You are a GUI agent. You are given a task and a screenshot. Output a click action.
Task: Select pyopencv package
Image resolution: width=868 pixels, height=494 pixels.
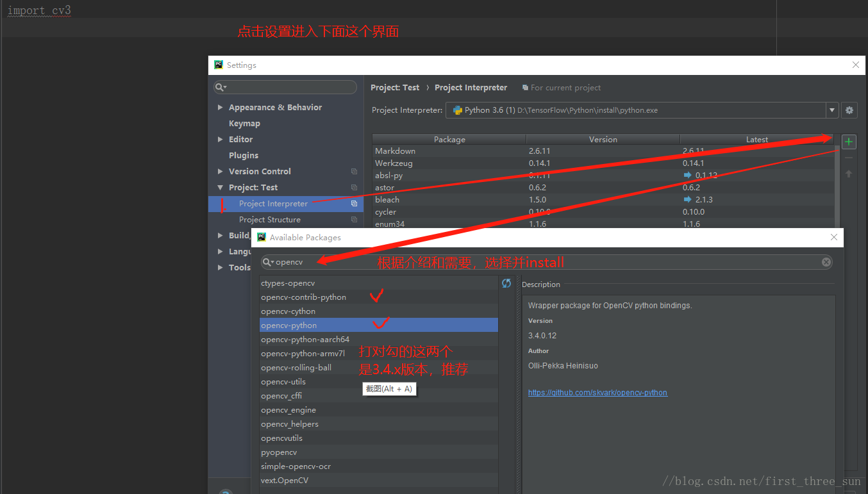379,452
